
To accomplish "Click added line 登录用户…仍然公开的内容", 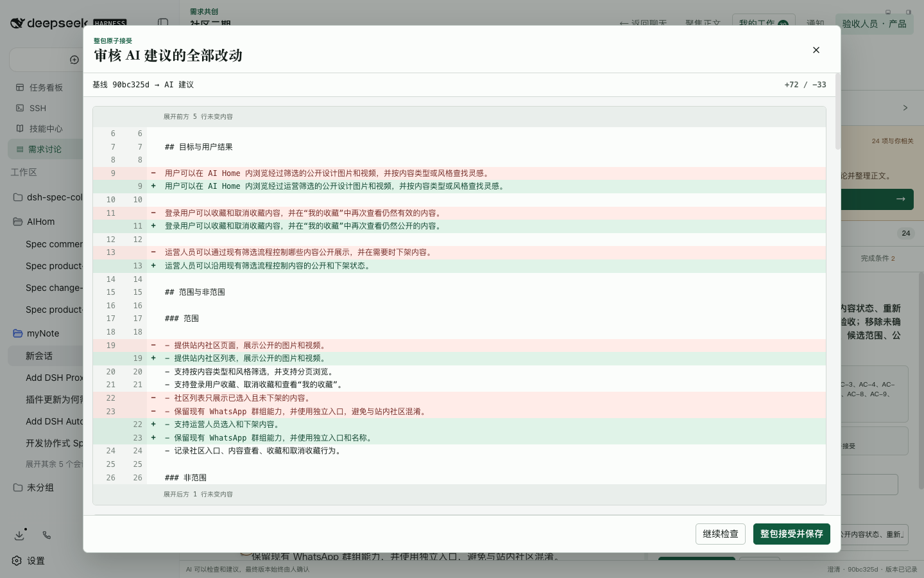I will tap(459, 226).
